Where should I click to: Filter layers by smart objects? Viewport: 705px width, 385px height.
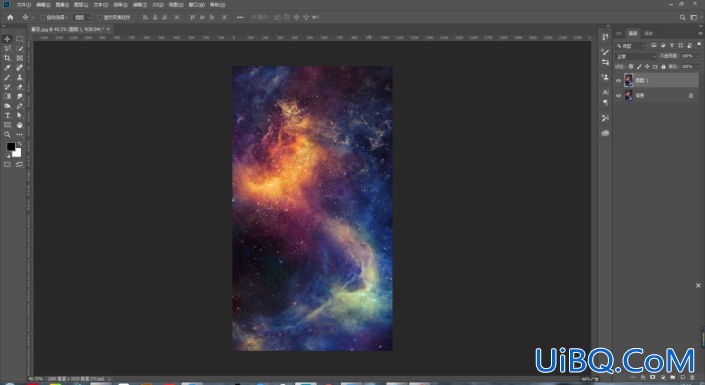(690, 45)
